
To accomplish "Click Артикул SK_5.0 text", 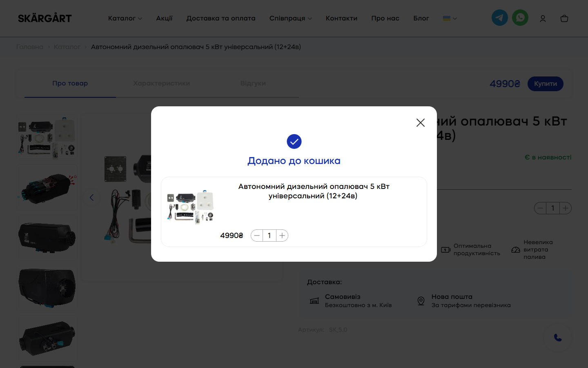I will (x=323, y=330).
